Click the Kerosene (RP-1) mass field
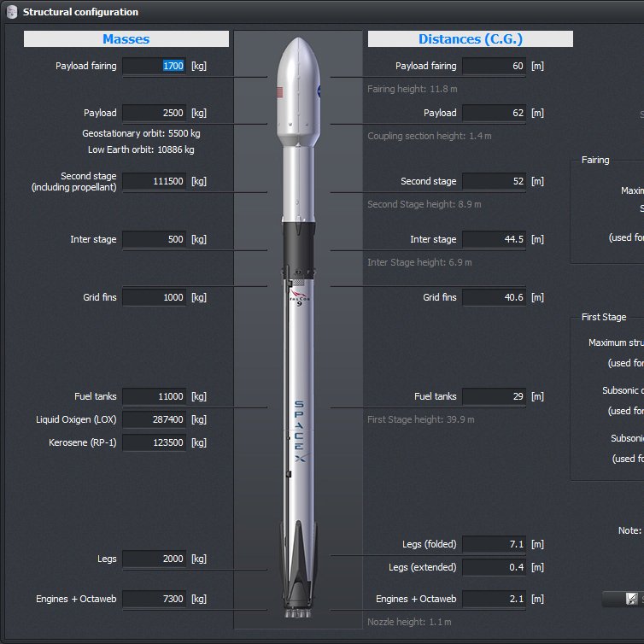Screen dimensions: 644x644 [x=155, y=442]
